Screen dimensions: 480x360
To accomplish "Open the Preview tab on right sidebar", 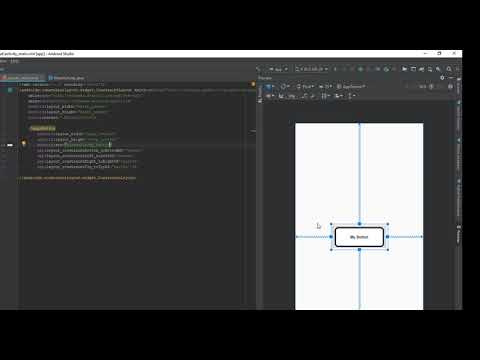I will [459, 233].
